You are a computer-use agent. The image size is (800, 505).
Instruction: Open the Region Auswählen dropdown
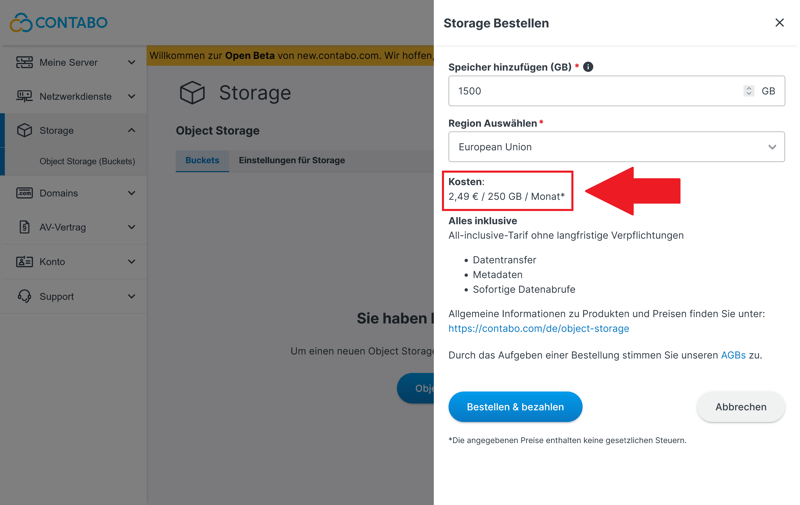click(616, 147)
